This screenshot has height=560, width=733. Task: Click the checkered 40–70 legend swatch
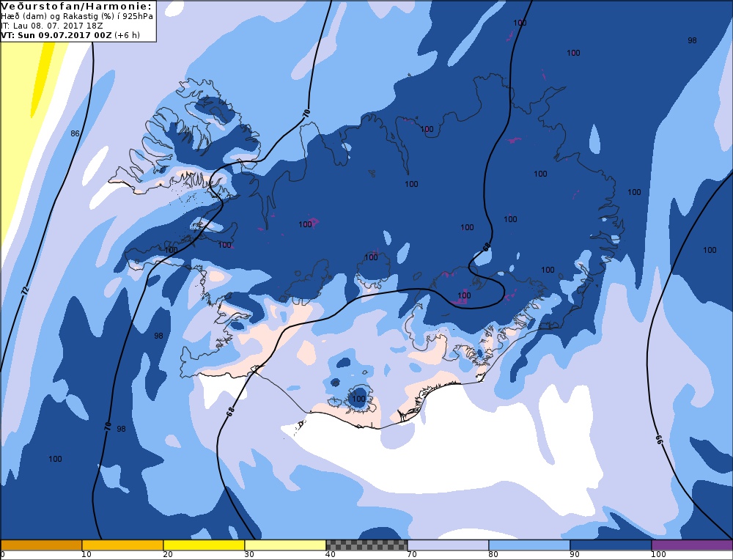(x=366, y=545)
